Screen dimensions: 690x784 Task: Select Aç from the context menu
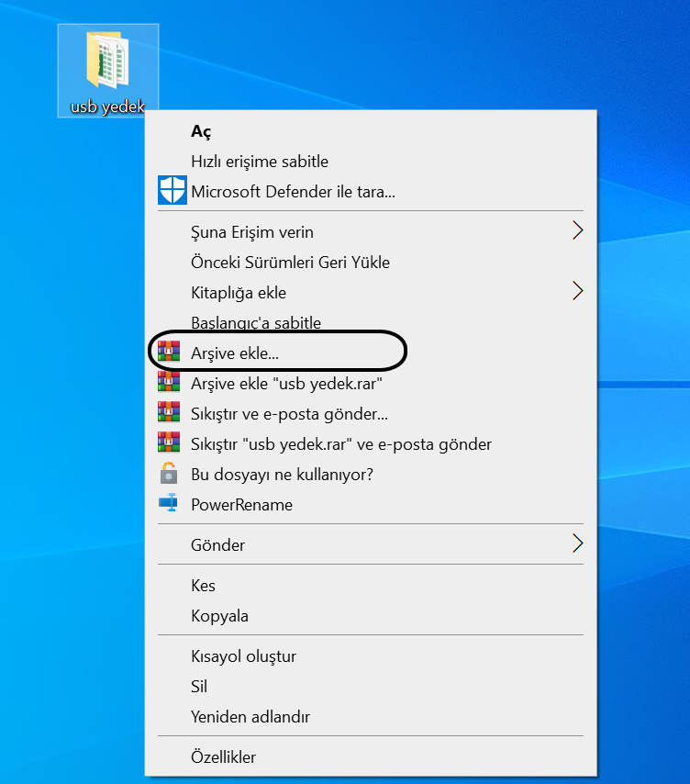click(x=201, y=131)
